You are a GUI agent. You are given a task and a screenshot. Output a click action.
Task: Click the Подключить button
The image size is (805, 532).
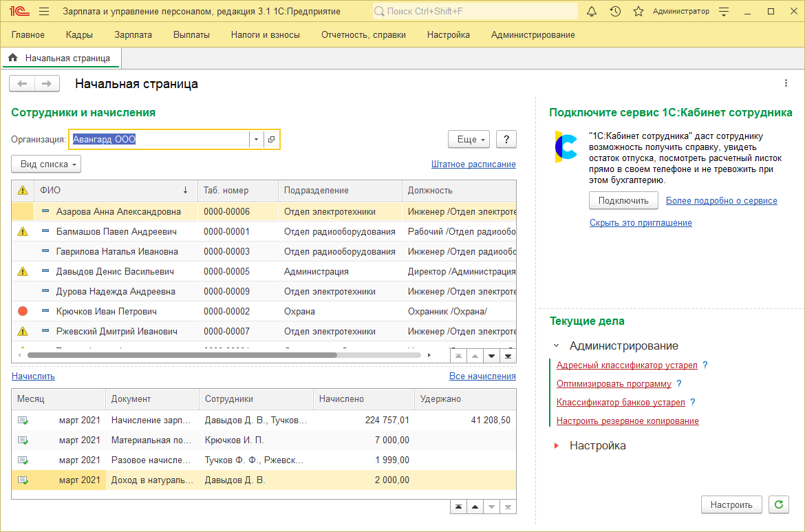coord(623,201)
